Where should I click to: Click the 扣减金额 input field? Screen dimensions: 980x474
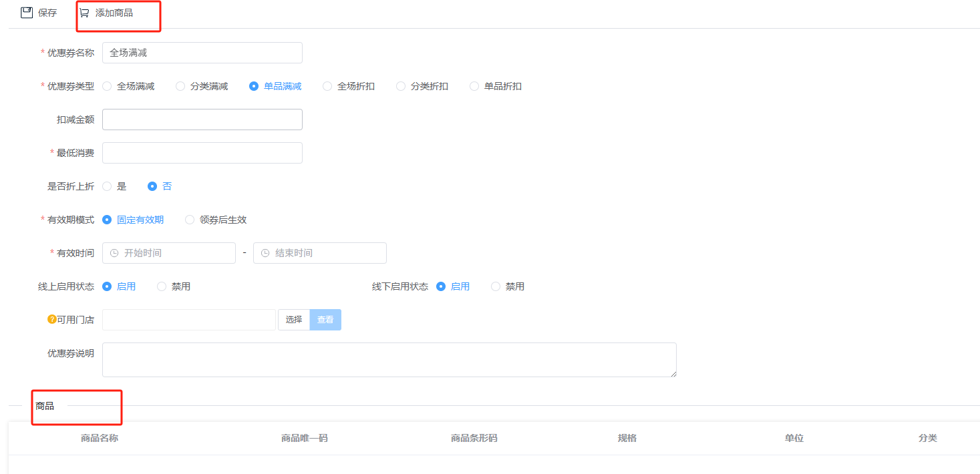pos(202,120)
